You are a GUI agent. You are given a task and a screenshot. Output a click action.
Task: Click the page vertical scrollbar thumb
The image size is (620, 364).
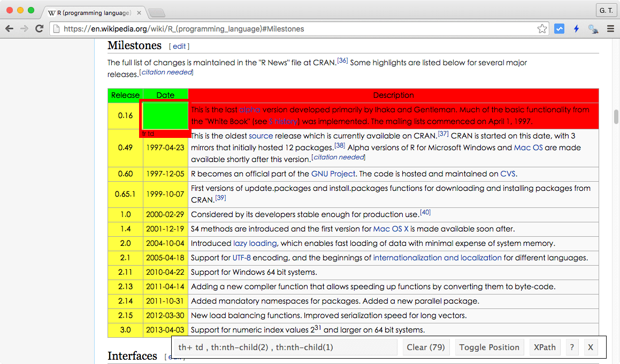pyautogui.click(x=616, y=116)
